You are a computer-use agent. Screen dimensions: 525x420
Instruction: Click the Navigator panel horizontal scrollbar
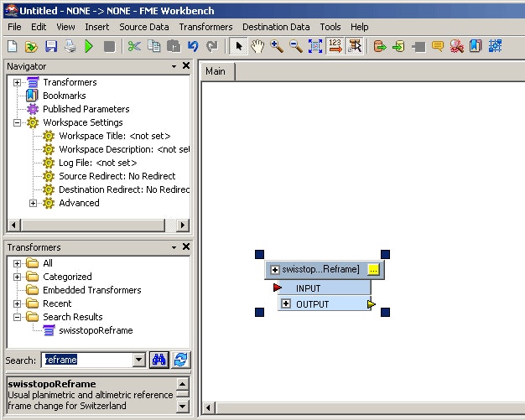coord(92,225)
